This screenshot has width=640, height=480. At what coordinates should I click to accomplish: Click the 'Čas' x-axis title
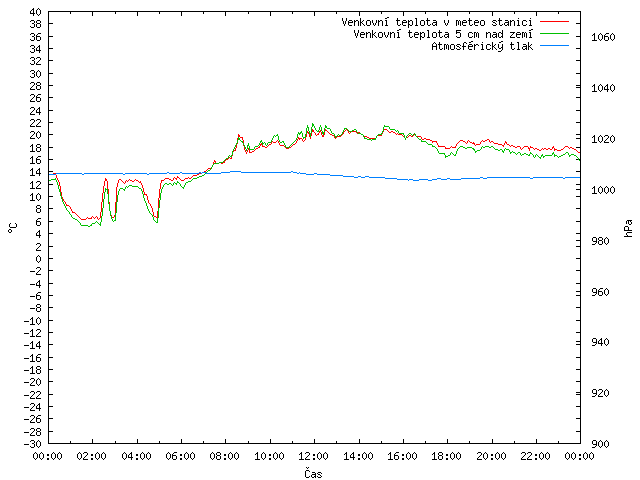(313, 473)
